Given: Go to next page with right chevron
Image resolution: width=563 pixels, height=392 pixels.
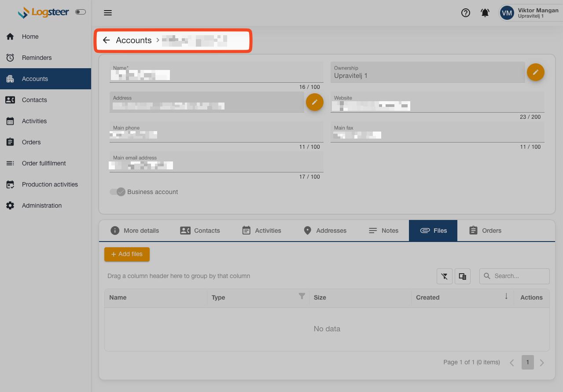Looking at the screenshot, I should (542, 363).
